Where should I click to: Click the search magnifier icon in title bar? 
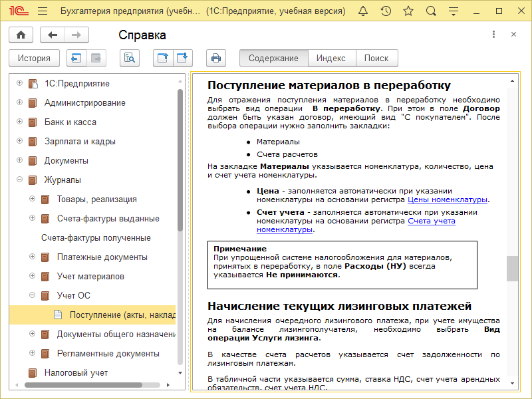coord(431,11)
